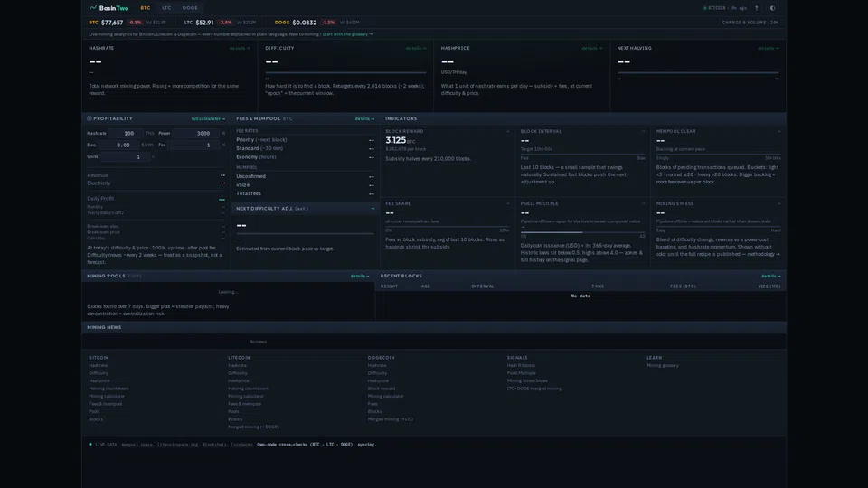Open Next Halving card details link
Image resolution: width=868 pixels, height=488 pixels.
[769, 48]
